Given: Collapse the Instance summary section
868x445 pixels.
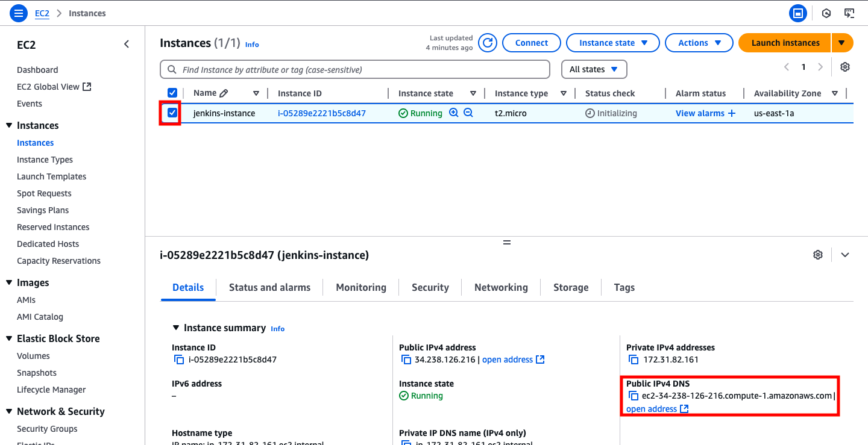Looking at the screenshot, I should [176, 328].
